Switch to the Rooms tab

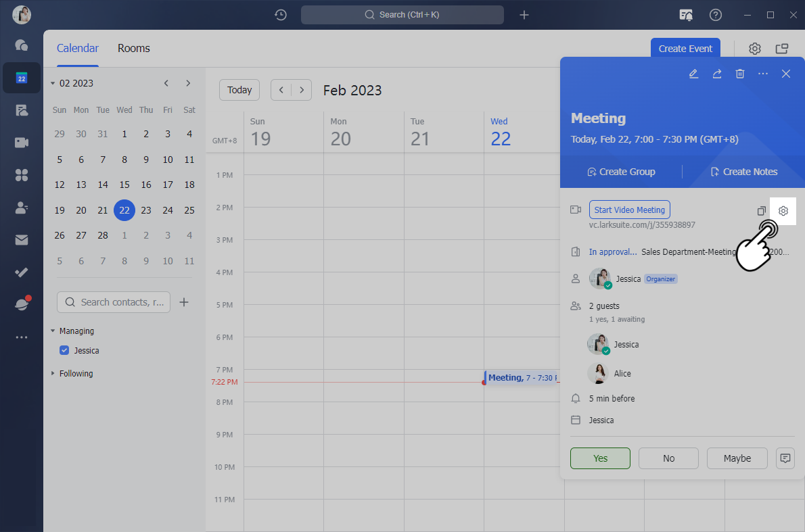(134, 49)
